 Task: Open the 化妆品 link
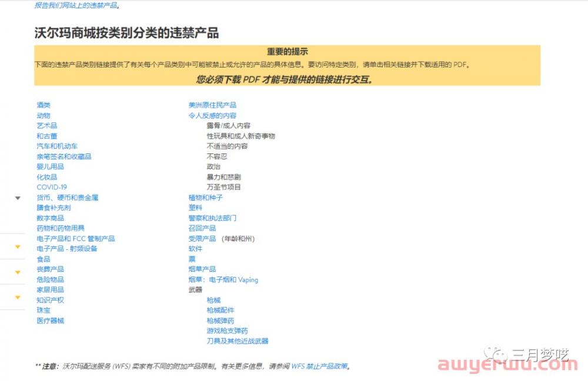[x=47, y=177]
